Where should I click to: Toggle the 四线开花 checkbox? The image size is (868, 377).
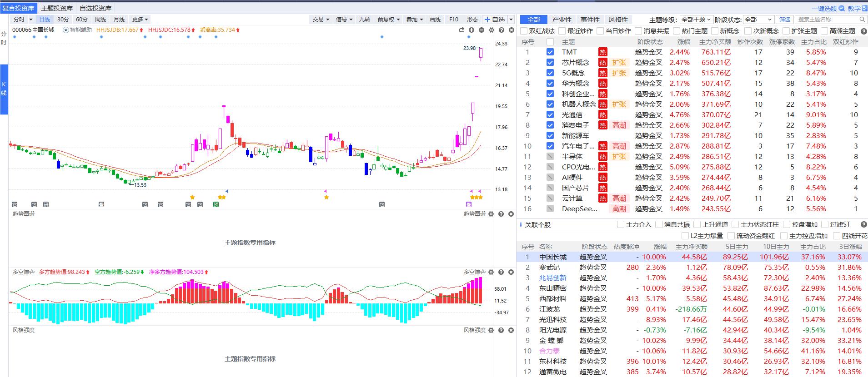[x=837, y=236]
